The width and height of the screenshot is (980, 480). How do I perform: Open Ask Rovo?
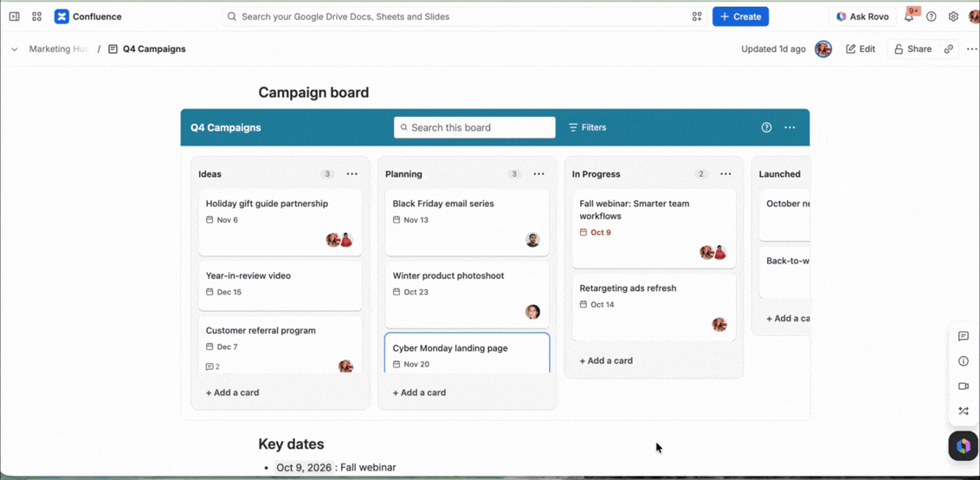(x=862, y=17)
